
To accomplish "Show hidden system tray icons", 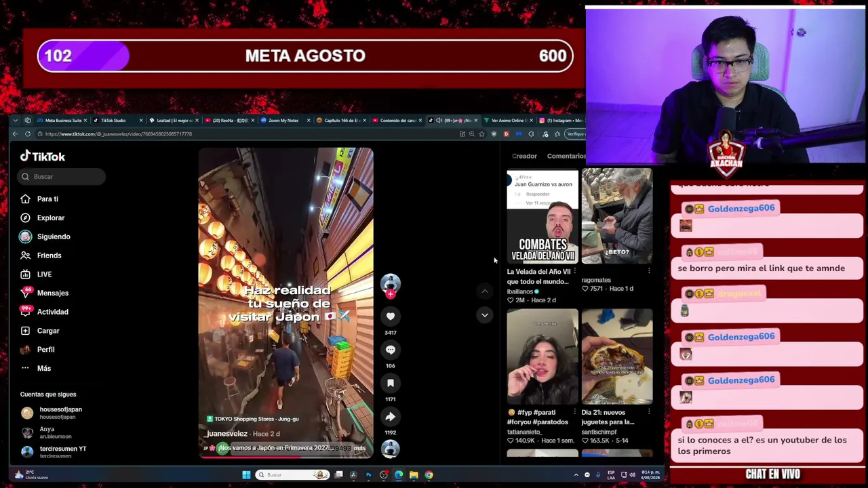I will pyautogui.click(x=576, y=475).
